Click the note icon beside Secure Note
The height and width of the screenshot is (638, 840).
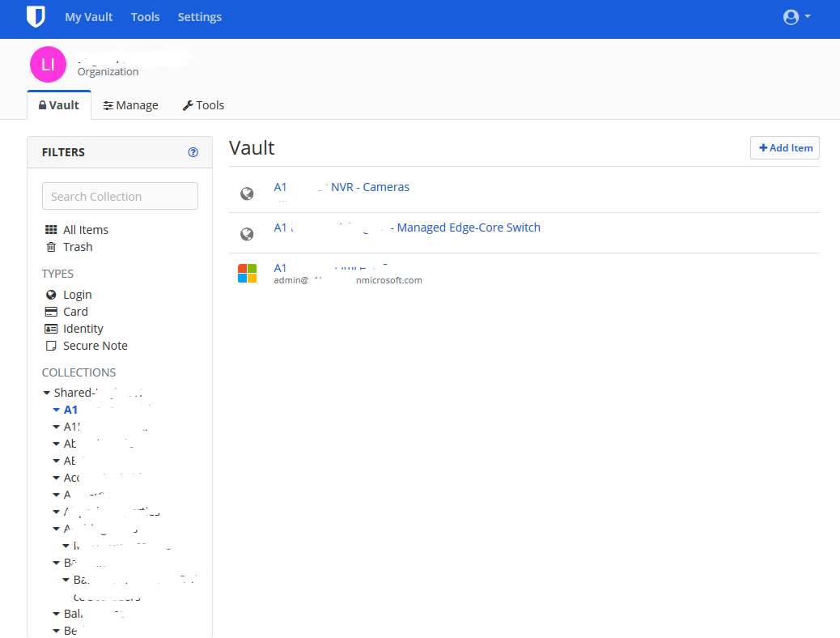(51, 346)
